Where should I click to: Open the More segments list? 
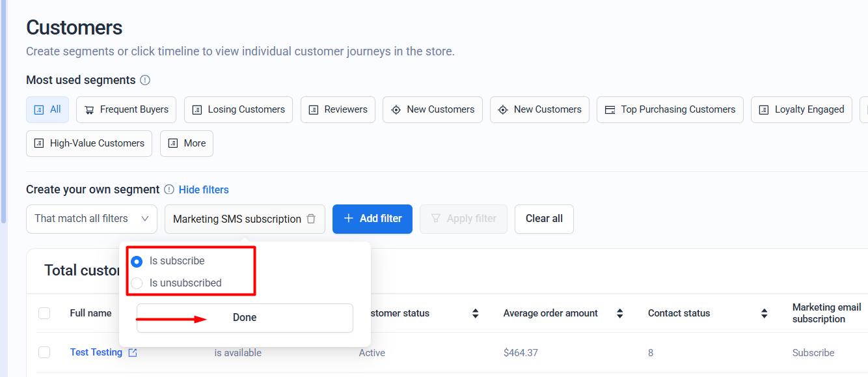click(x=187, y=143)
